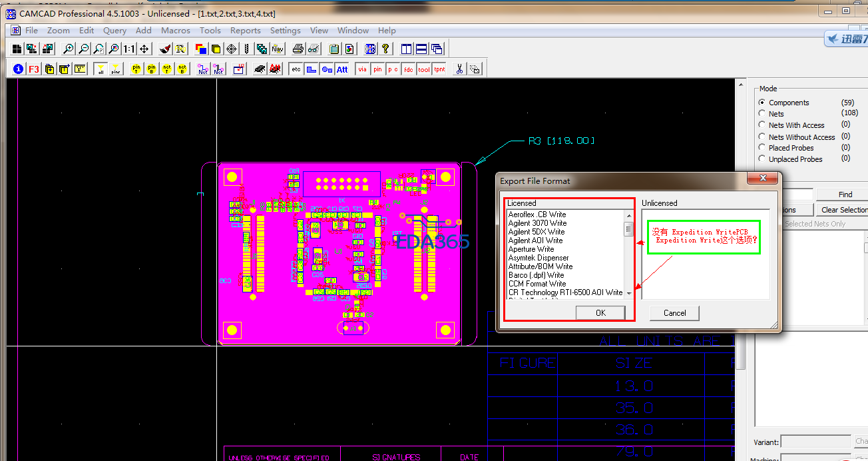The image size is (868, 461).
Task: Click the scissors cut icon
Action: tap(459, 69)
